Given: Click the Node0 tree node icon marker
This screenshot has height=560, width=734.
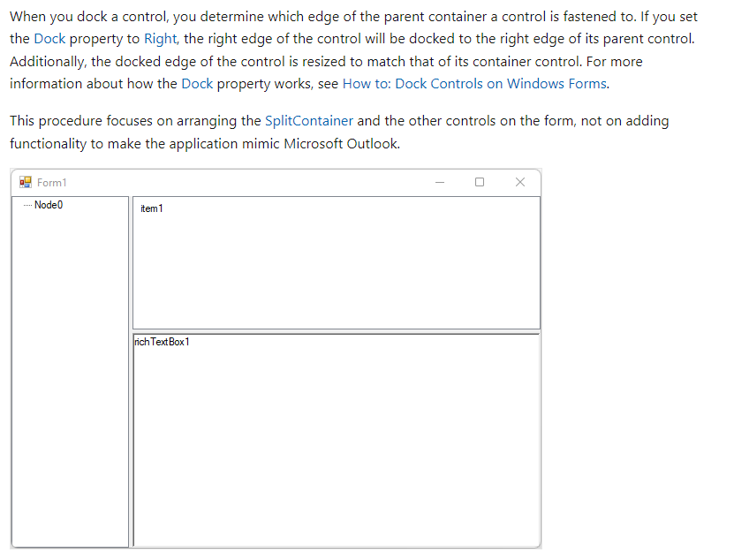Looking at the screenshot, I should [x=28, y=204].
